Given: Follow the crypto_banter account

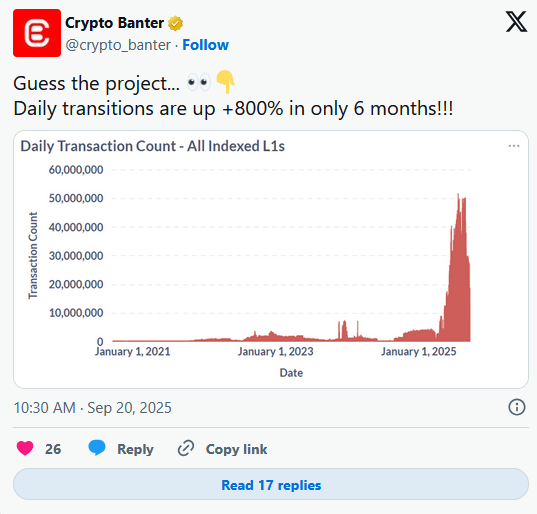Looking at the screenshot, I should (205, 45).
